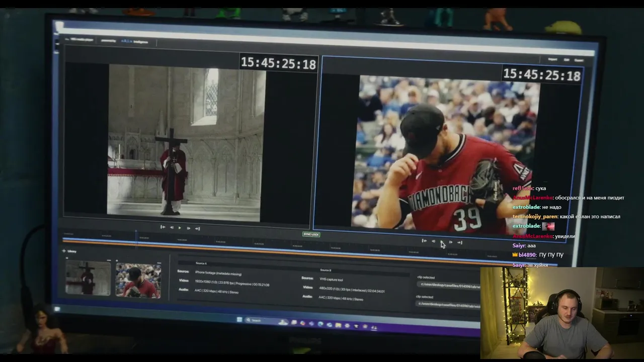Click plus icon above baseball thumbnail

pyautogui.click(x=117, y=260)
